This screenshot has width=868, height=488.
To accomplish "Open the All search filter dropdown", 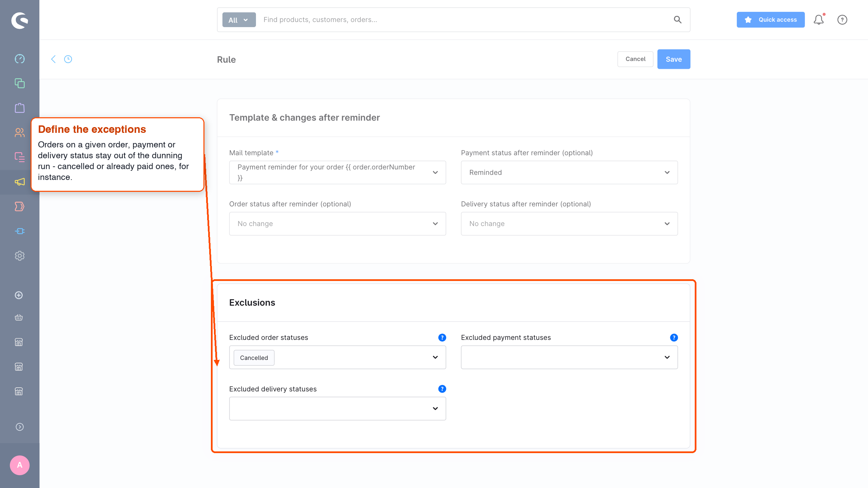I will (239, 20).
